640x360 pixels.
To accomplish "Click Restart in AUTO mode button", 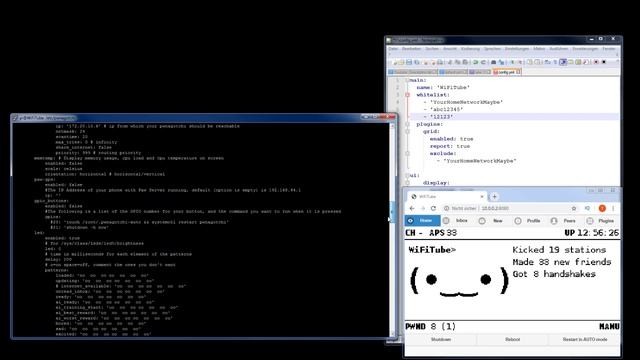I will (584, 340).
